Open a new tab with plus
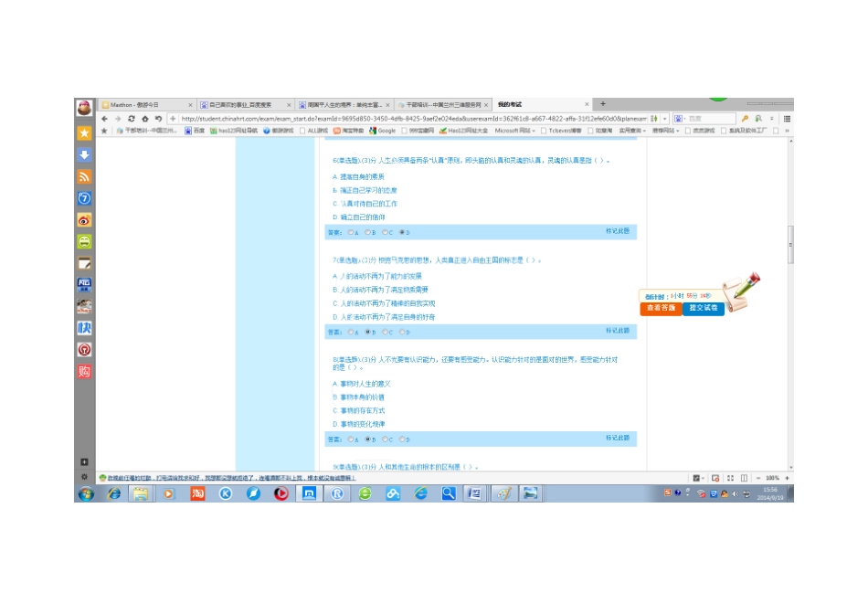Screen dimensions: 868x614 click(603, 103)
